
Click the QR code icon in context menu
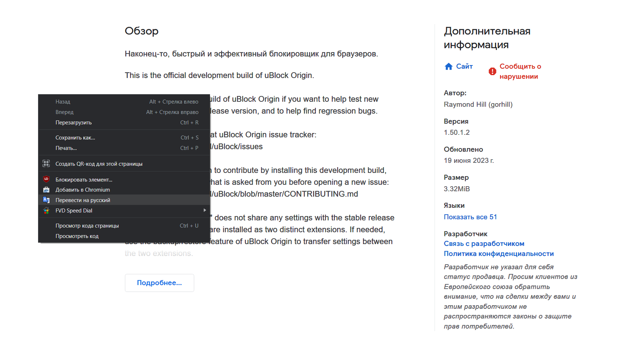(46, 164)
